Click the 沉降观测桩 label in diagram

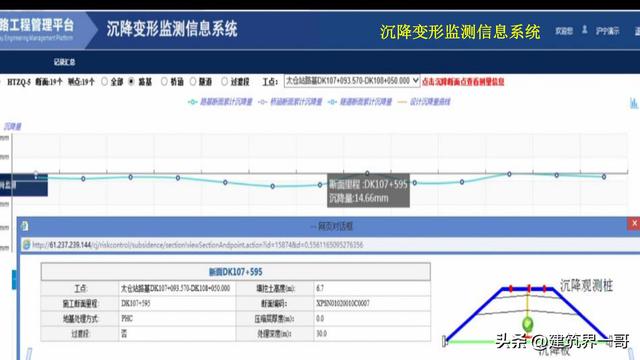(586, 285)
